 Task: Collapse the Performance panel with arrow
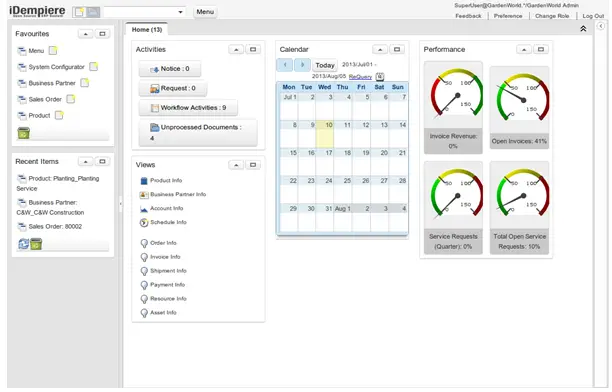(524, 50)
